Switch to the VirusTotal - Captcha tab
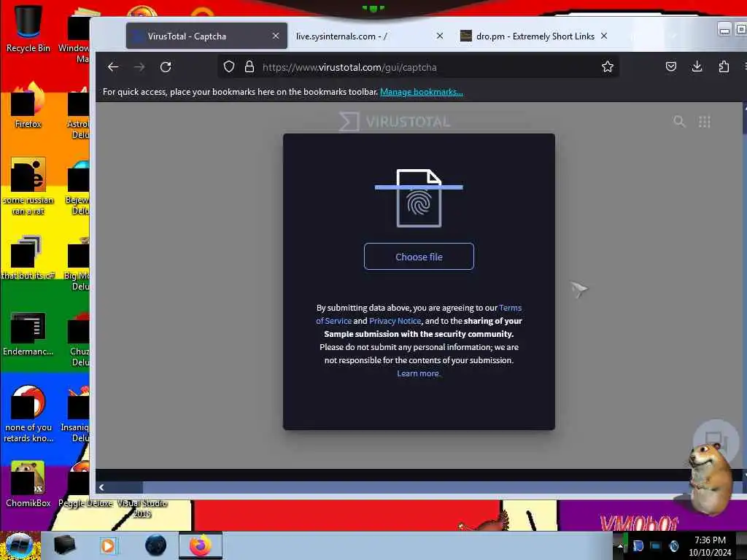 pos(206,36)
